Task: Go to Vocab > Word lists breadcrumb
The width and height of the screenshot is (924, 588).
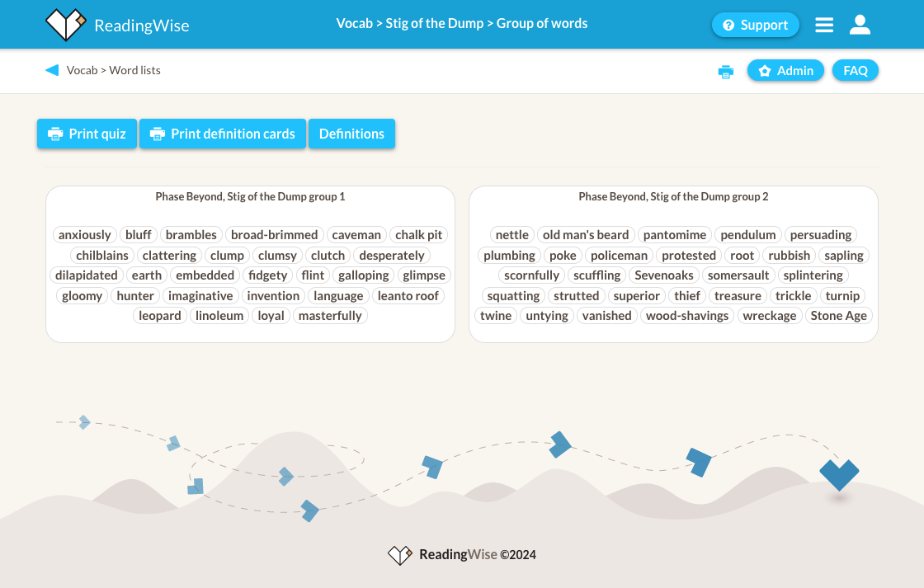Action: [114, 70]
